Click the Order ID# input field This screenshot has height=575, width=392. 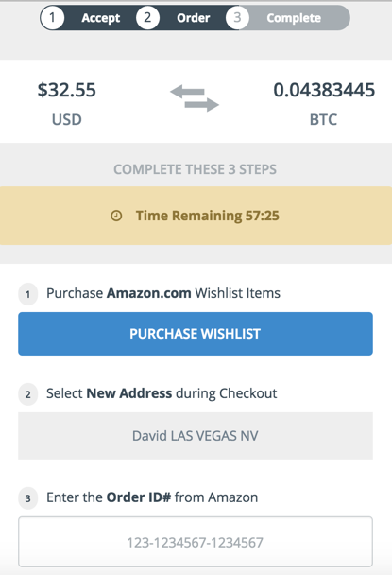[x=196, y=542]
